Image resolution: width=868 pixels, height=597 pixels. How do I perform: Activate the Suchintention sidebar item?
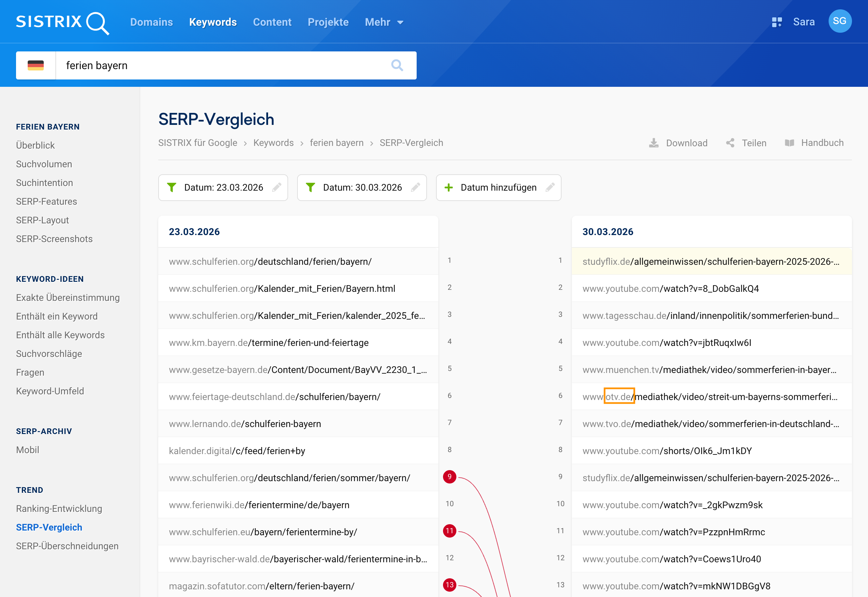point(44,183)
